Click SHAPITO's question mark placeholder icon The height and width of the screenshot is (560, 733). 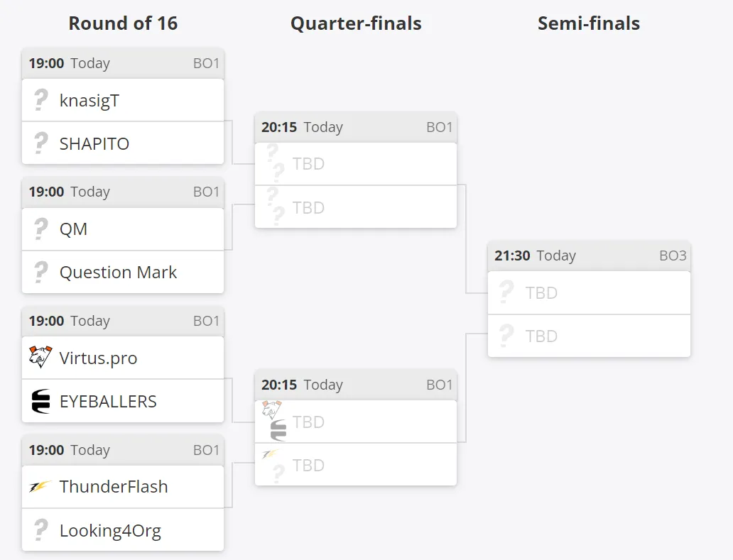(40, 143)
